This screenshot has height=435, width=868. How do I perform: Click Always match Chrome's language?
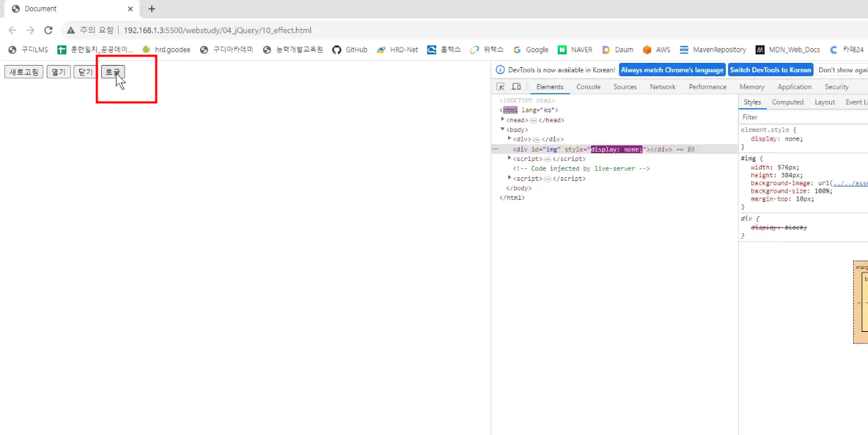click(x=672, y=70)
